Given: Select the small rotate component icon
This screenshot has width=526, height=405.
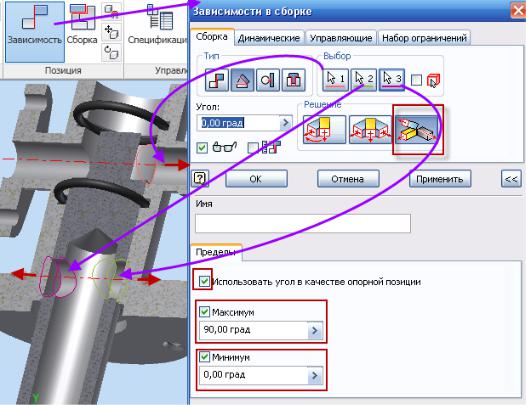Looking at the screenshot, I should [111, 52].
